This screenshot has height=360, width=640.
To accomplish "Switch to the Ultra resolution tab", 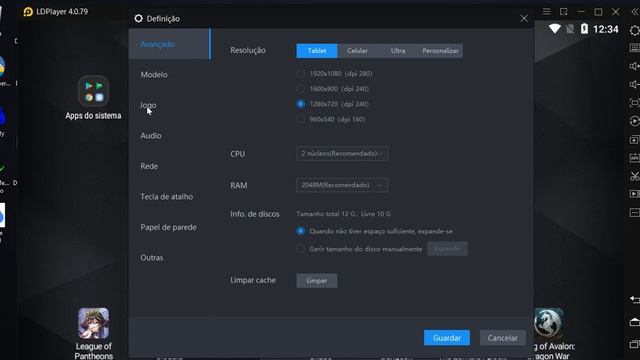I will pos(398,51).
